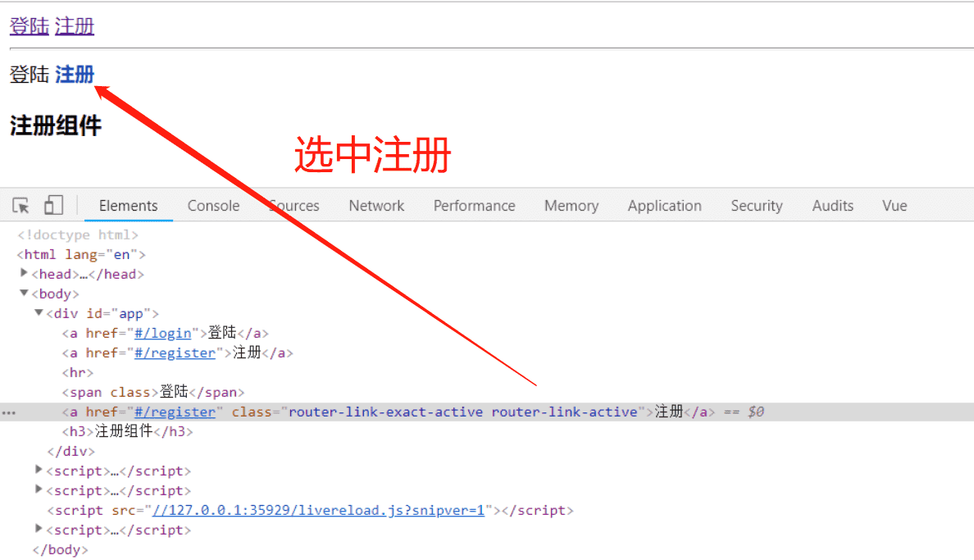Open the Application tab

point(664,205)
